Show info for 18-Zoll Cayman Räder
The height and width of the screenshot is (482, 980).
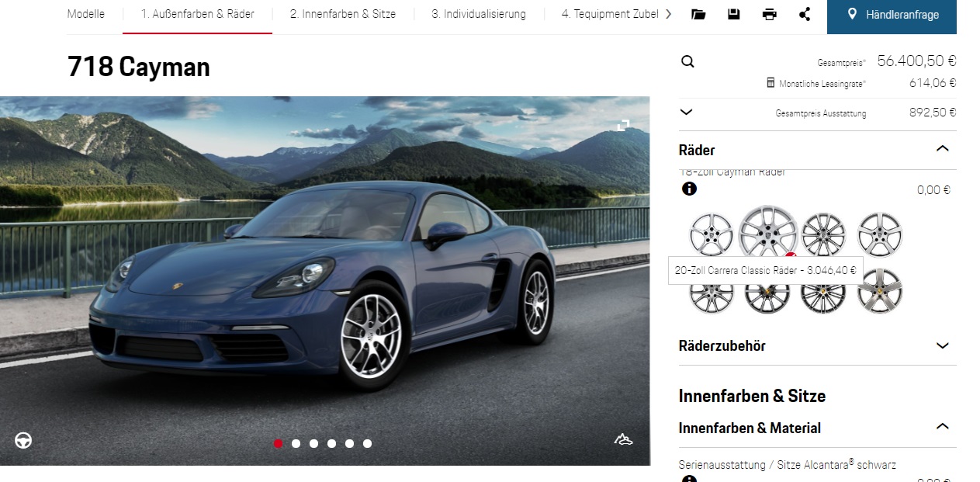[x=689, y=189]
